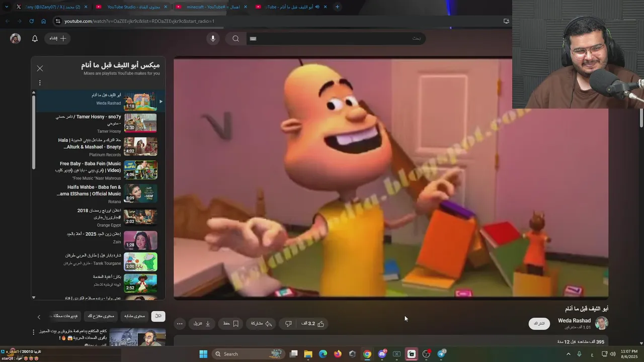This screenshot has height=362, width=644.
Task: Select the 'محتوى مشابه' filter chip
Action: (134, 316)
